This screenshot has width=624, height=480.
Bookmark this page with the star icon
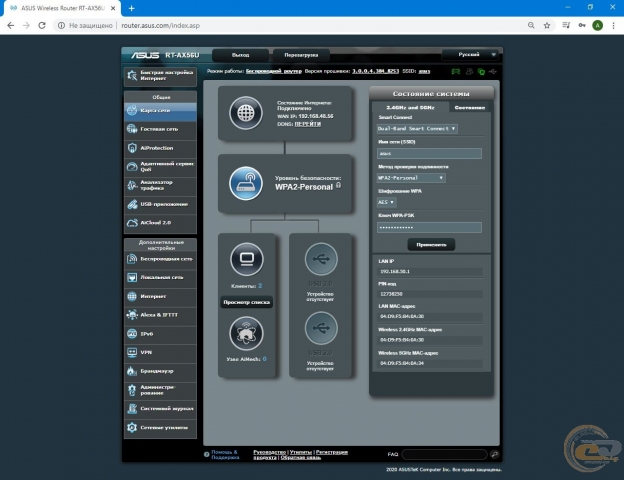coord(547,25)
